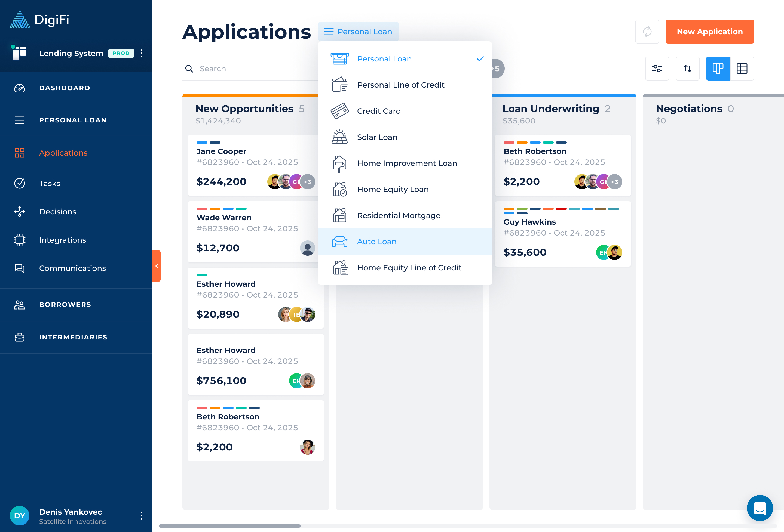Click the refresh applications icon
784x532 pixels.
(x=647, y=32)
